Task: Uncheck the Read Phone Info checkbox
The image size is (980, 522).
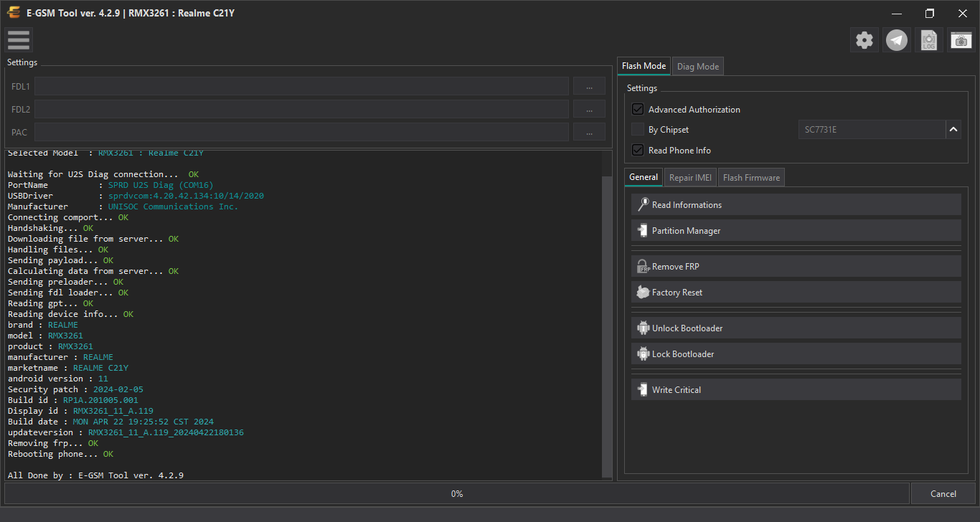Action: (x=638, y=151)
